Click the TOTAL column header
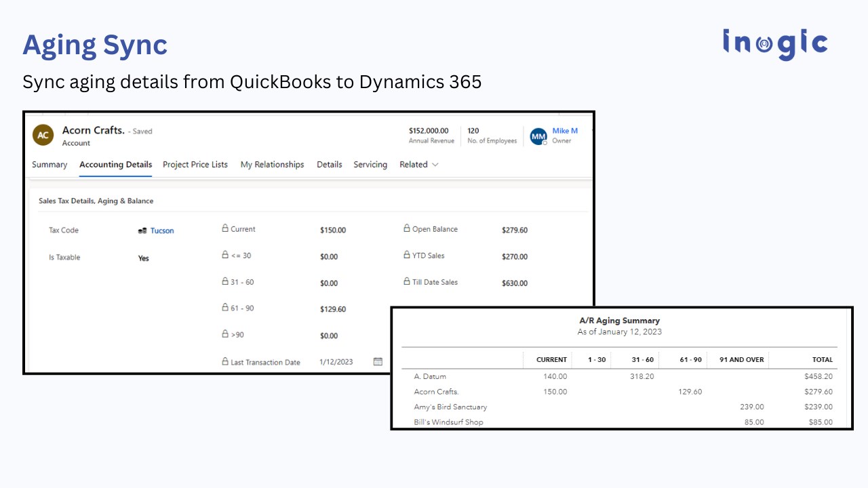This screenshot has height=488, width=868. click(823, 360)
